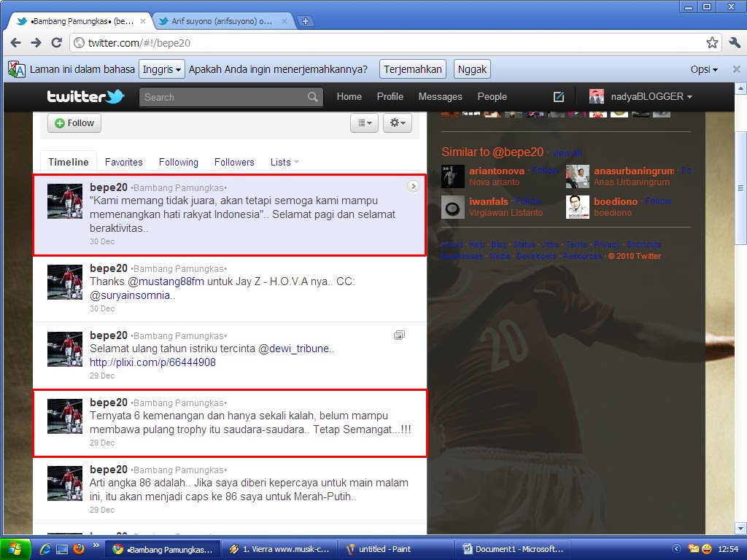Switch to the Vierra musik taskbar window

(x=279, y=549)
